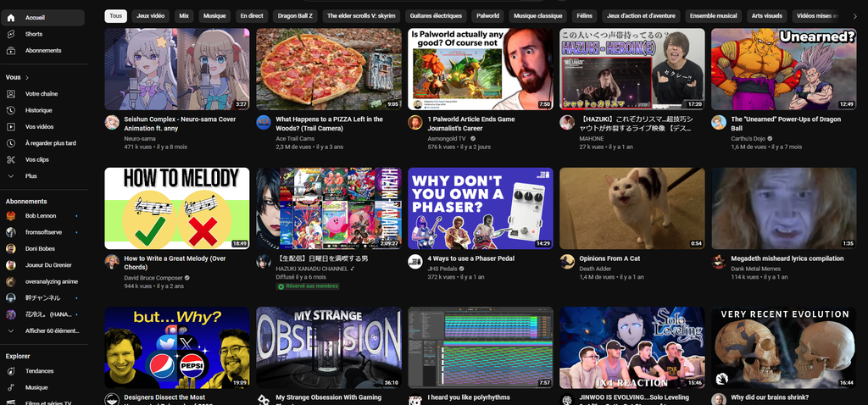Click Asmongold TV avatar beside Palworld article video
Image resolution: width=868 pixels, height=405 pixels.
point(415,122)
